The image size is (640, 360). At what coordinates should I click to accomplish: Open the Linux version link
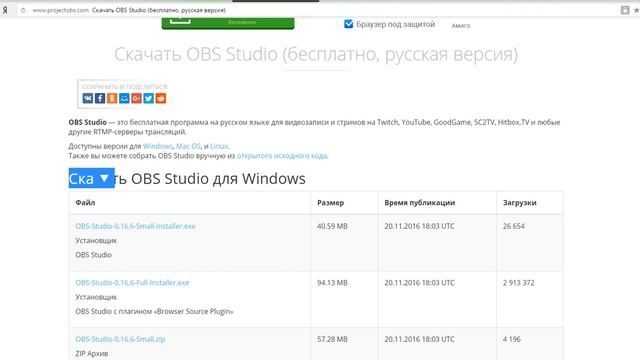coord(219,146)
